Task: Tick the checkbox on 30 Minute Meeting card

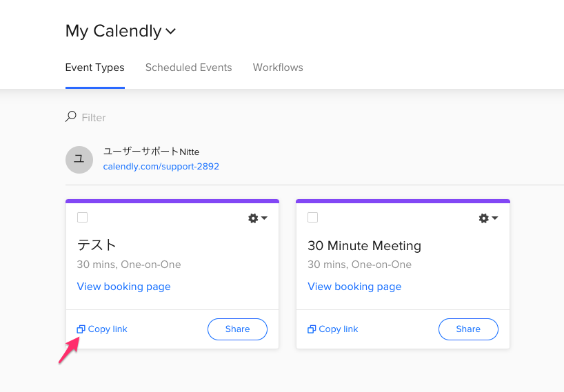Action: pos(312,218)
